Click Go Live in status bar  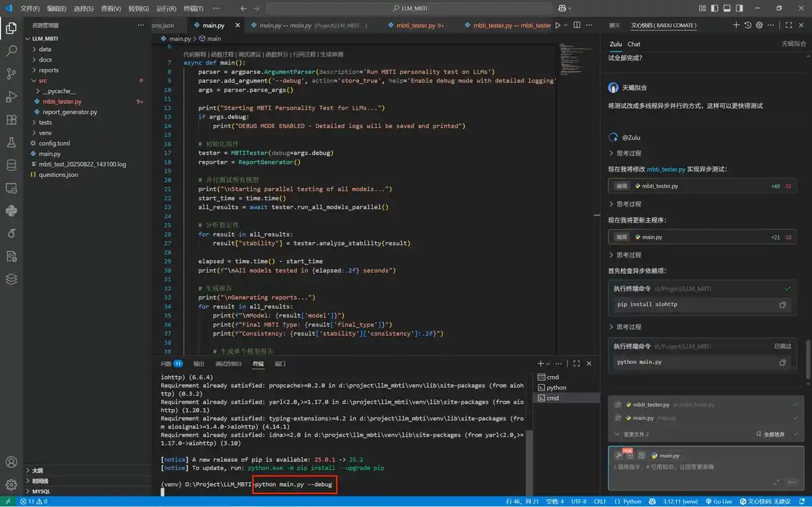click(x=719, y=502)
